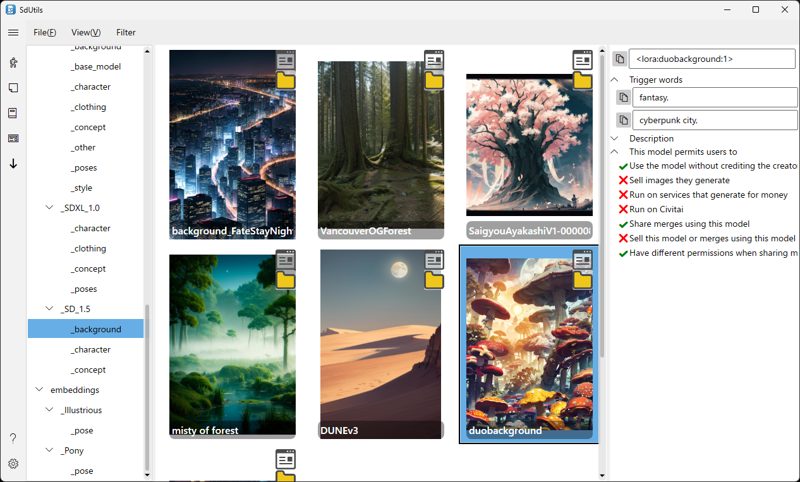
Task: Copy the lora:duobackground tag
Action: tap(619, 59)
